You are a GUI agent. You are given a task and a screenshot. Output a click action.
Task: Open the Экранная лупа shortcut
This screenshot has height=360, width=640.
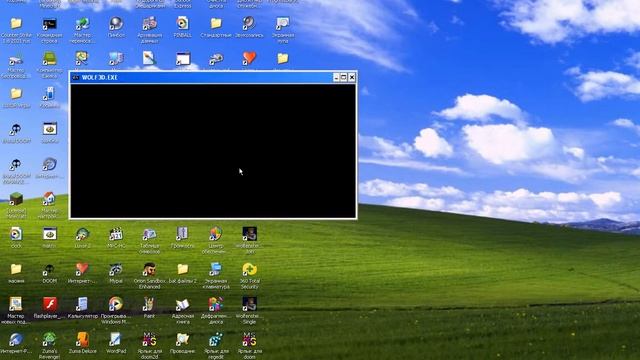tap(282, 23)
